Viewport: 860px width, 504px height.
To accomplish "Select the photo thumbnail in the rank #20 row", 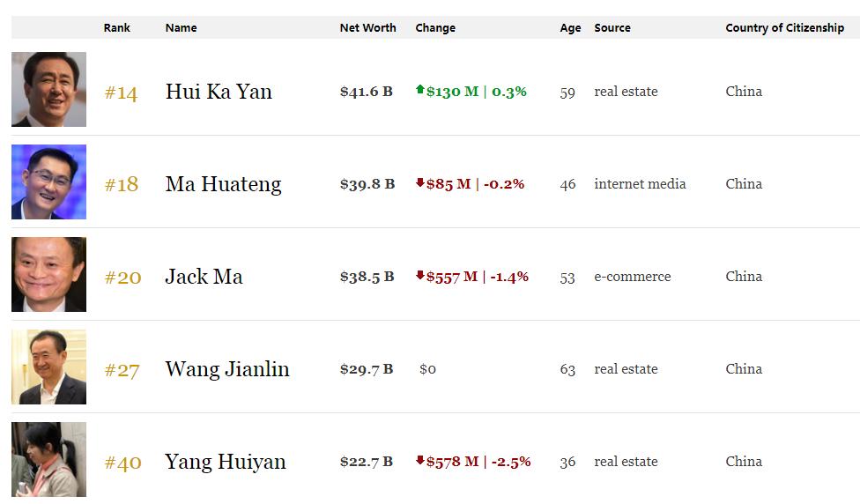I will [48, 275].
